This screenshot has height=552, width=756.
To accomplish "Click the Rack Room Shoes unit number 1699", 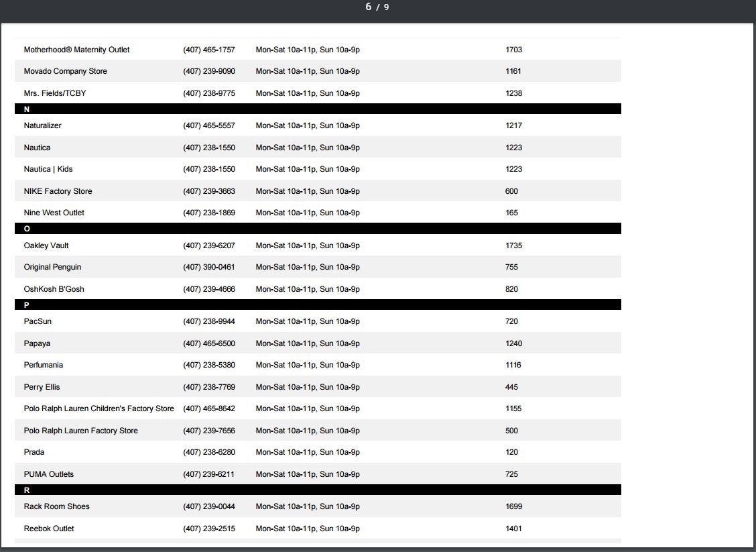I will pyautogui.click(x=513, y=506).
